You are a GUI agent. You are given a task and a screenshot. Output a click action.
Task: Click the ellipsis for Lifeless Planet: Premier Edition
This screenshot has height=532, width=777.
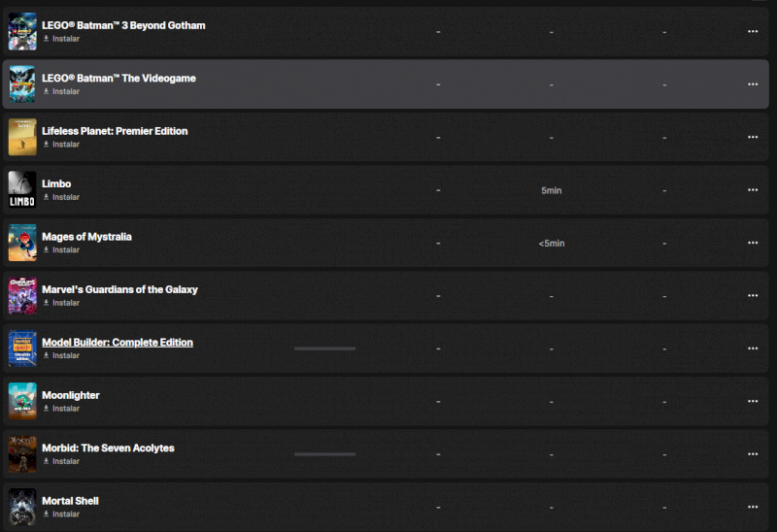pos(753,137)
